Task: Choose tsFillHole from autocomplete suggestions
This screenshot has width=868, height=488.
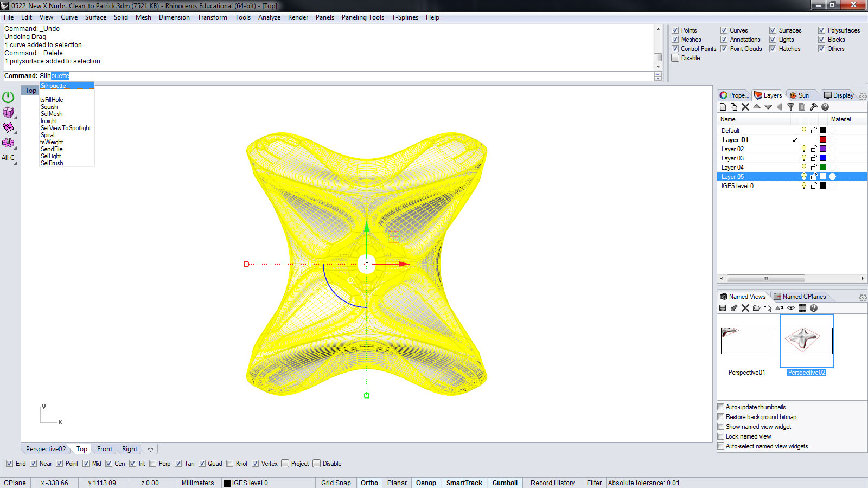Action: pos(52,100)
